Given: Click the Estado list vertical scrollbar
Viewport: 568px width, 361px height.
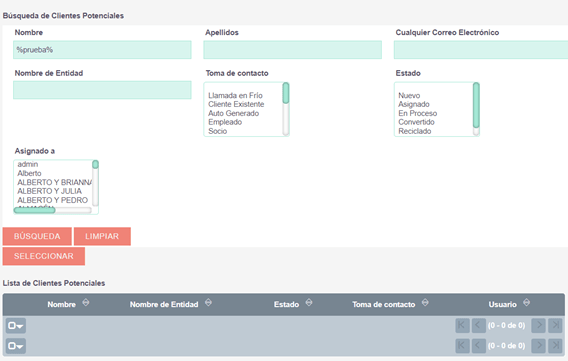Looking at the screenshot, I should (x=476, y=109).
